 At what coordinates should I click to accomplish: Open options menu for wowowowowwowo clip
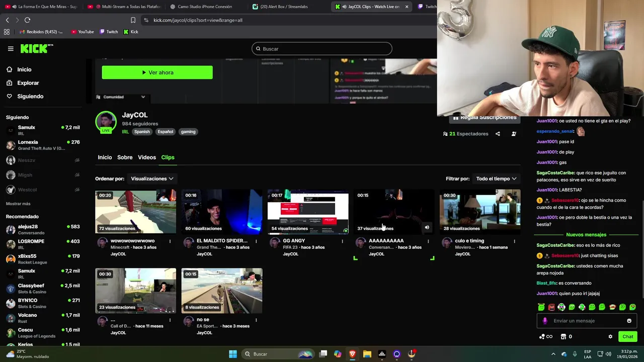170,241
